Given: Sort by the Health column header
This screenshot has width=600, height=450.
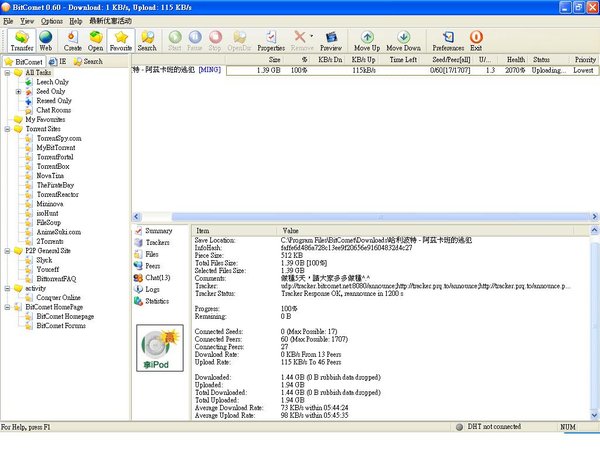Looking at the screenshot, I should pos(515,60).
